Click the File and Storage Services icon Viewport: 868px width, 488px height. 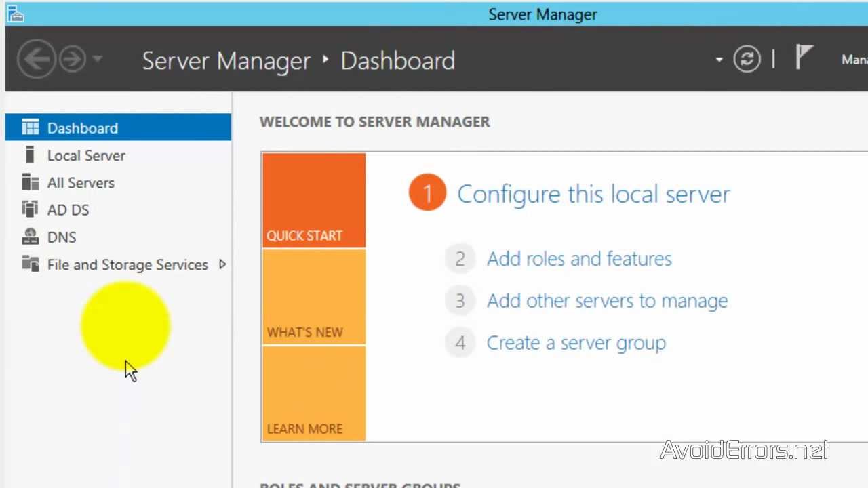coord(31,264)
